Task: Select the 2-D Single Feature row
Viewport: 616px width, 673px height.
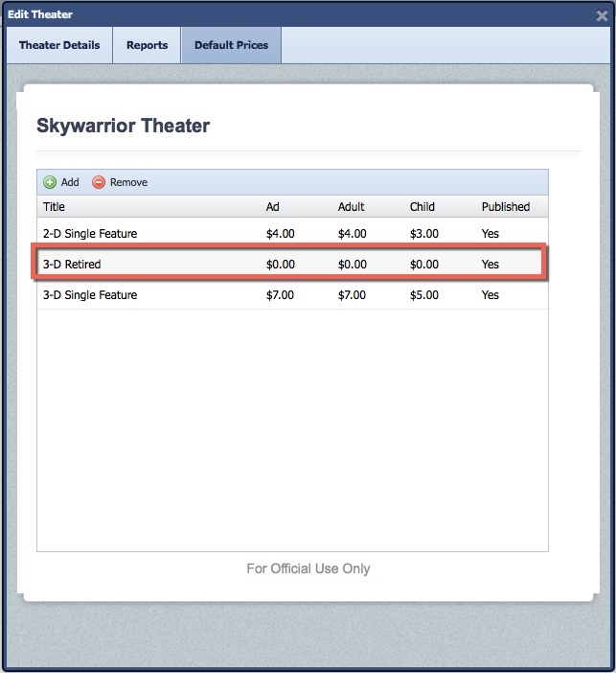Action: point(90,233)
